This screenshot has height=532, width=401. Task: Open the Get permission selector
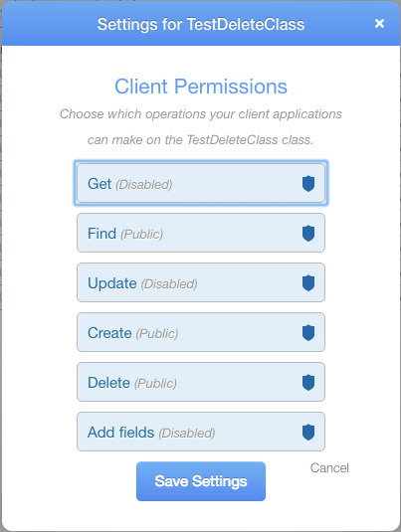[201, 183]
